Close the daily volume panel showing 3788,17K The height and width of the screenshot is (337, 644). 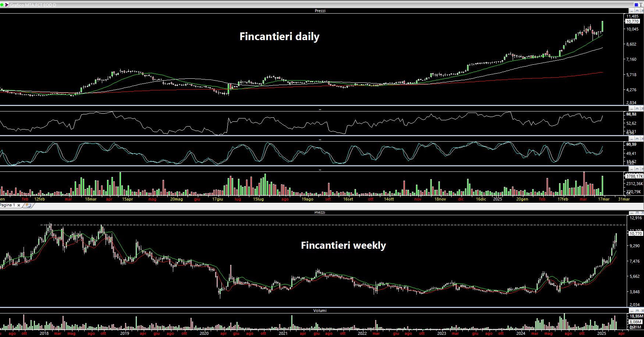(x=642, y=169)
